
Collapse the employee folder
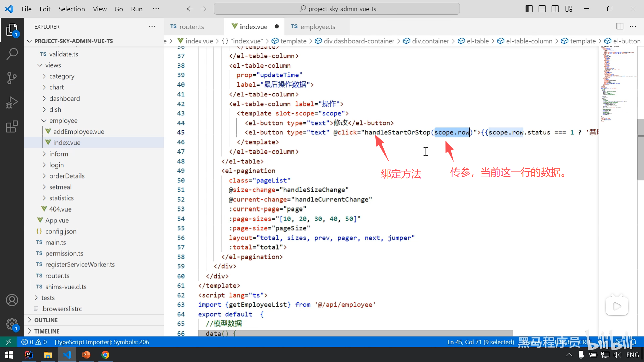(63, 120)
